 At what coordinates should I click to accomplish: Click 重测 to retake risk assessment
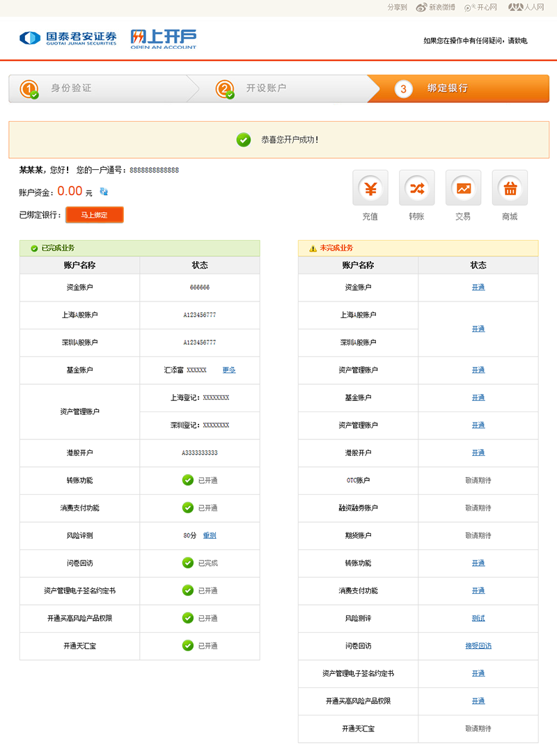(210, 535)
